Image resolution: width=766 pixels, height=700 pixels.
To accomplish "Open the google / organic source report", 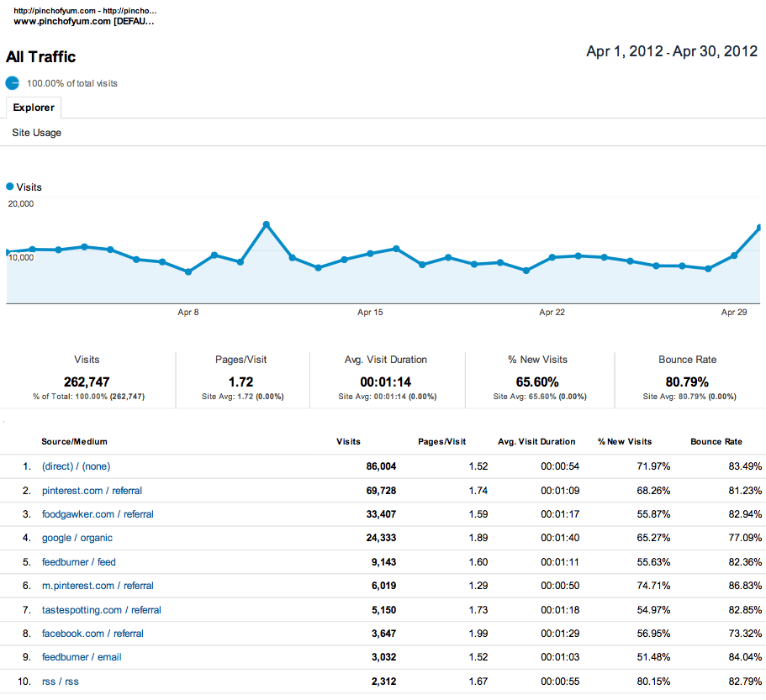I will click(x=77, y=538).
